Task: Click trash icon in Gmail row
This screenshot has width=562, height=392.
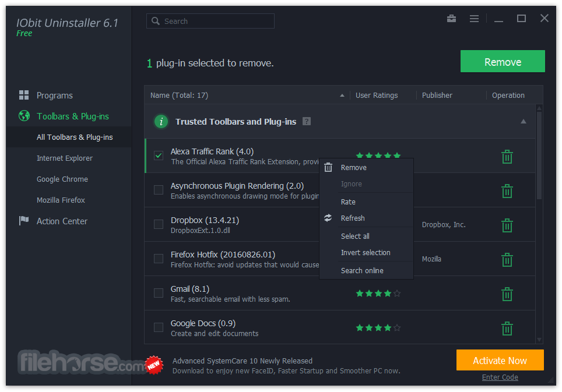Action: pos(507,294)
